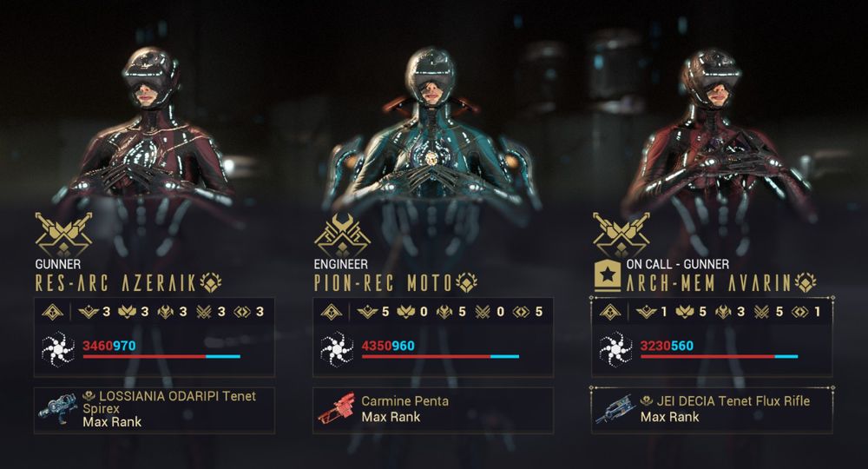Open the Jei Decia Tenet Flux Rifle slot
868x469 pixels.
tap(712, 410)
